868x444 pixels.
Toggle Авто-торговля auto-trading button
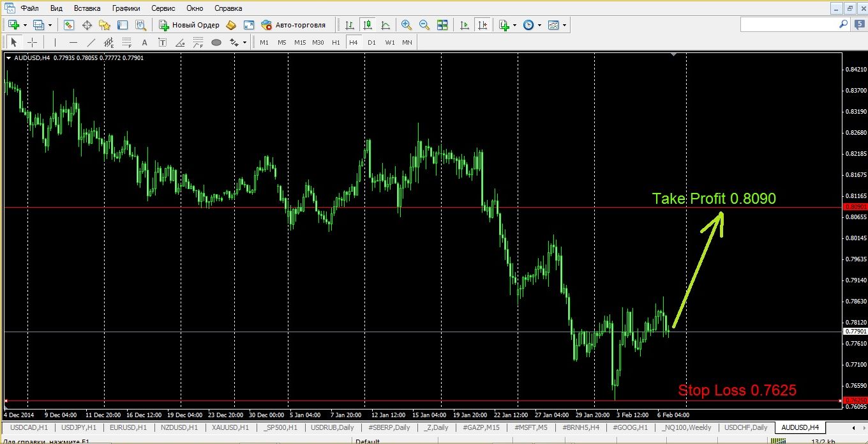(294, 25)
